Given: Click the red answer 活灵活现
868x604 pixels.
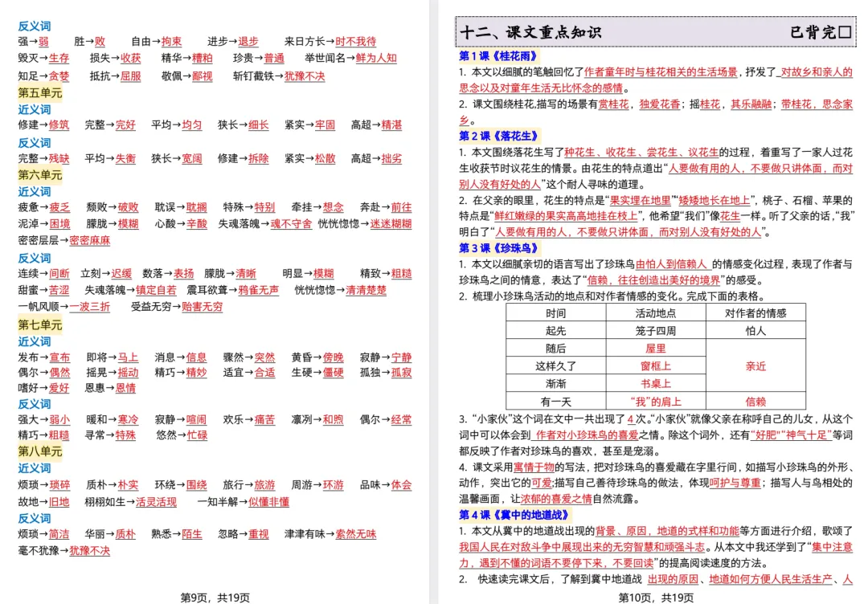Looking at the screenshot, I should tap(156, 502).
